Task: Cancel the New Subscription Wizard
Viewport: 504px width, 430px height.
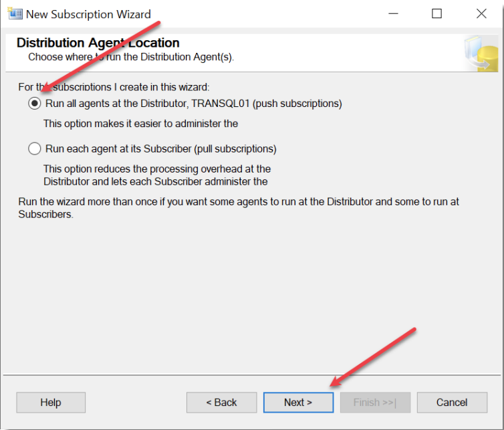Action: pyautogui.click(x=452, y=403)
